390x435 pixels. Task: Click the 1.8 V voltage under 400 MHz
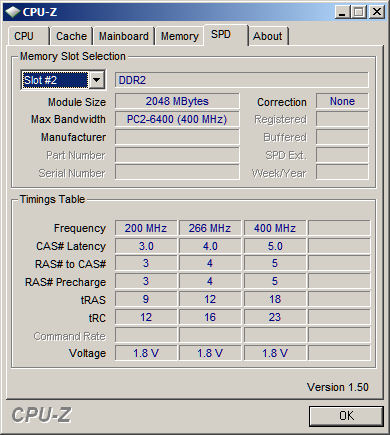[x=275, y=353]
